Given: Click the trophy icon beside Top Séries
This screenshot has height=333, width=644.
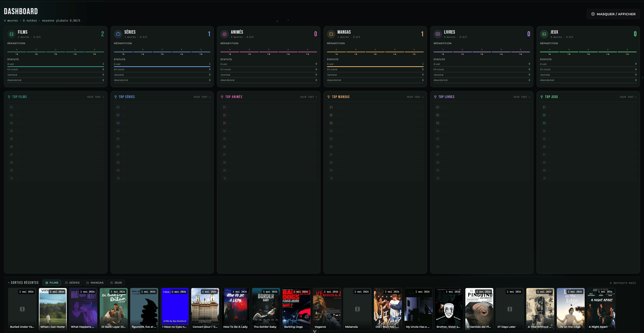Looking at the screenshot, I should pyautogui.click(x=116, y=97).
